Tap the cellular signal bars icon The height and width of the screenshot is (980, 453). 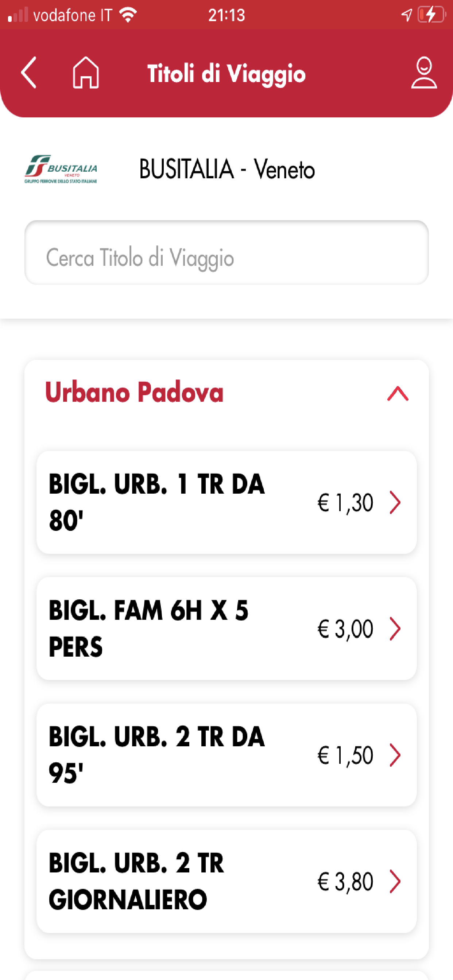click(x=18, y=15)
